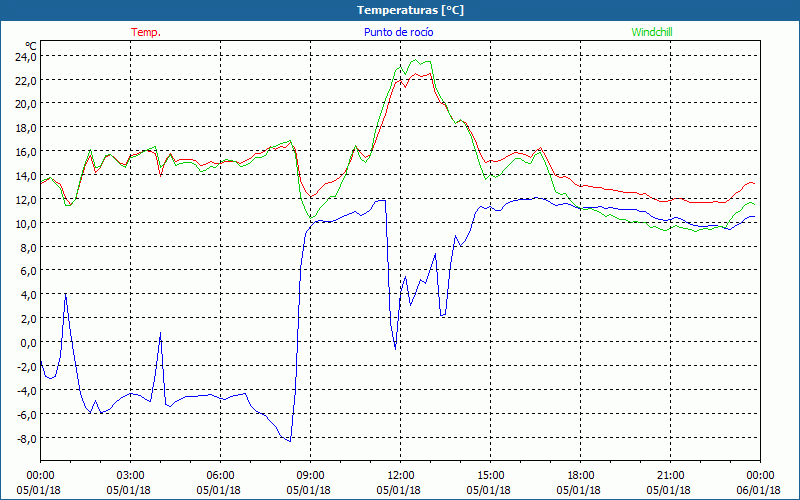This screenshot has width=800, height=500.
Task: Select the red Temp. legend label
Action: (x=146, y=32)
